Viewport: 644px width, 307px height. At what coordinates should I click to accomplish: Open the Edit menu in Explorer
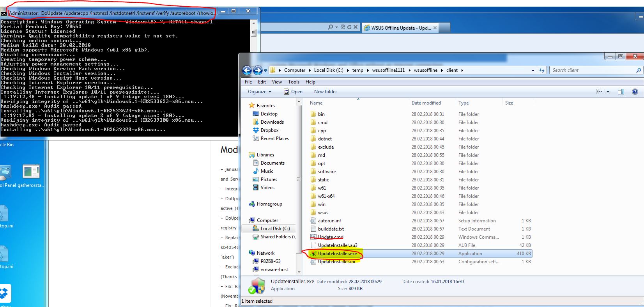tap(262, 82)
